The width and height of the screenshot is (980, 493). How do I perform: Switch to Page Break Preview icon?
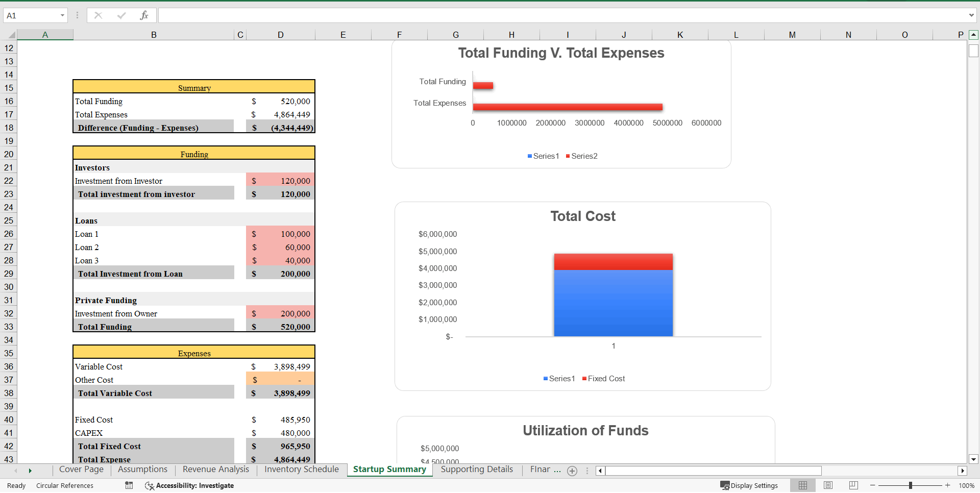853,485
